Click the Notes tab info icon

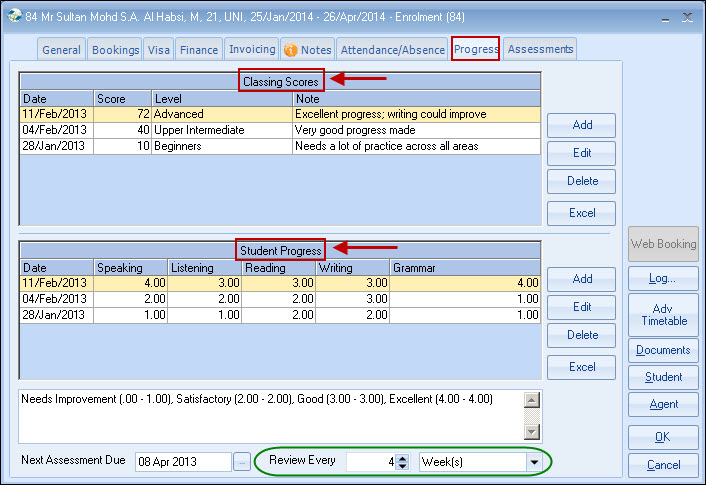pos(290,49)
